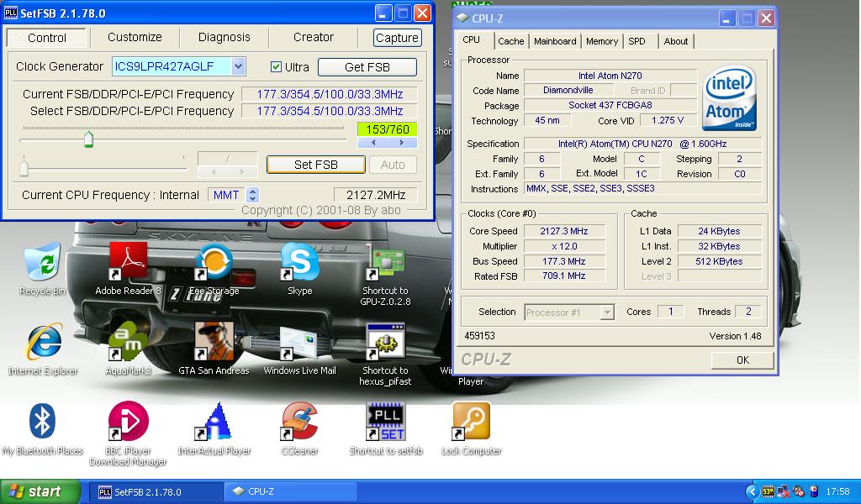The image size is (861, 504).
Task: Click the 153/760 value box
Action: click(387, 129)
